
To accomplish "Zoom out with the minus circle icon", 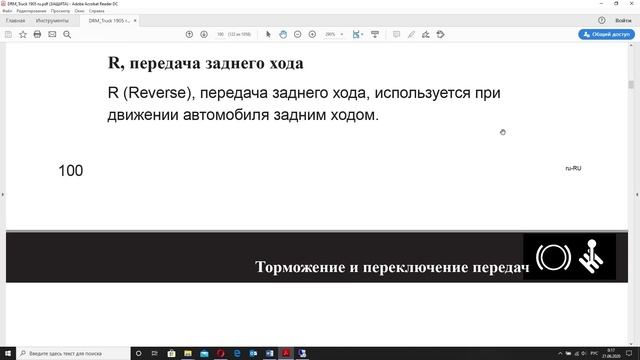I will [x=298, y=34].
